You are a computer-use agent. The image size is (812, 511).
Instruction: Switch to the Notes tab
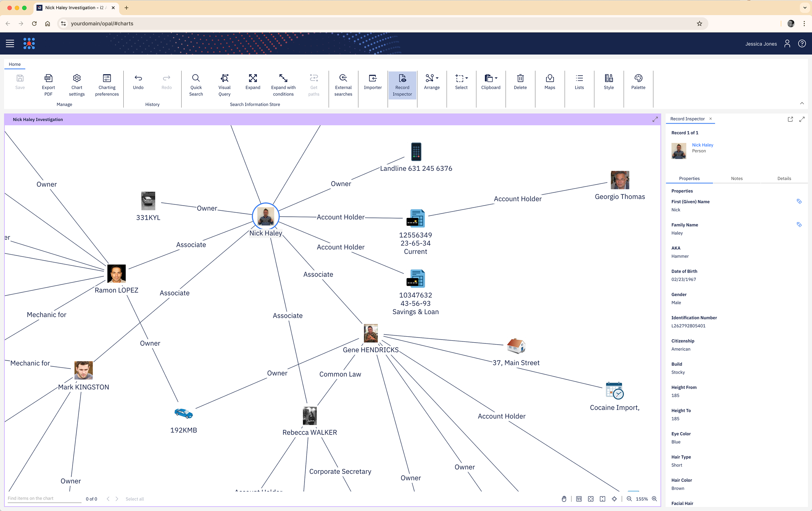click(737, 179)
